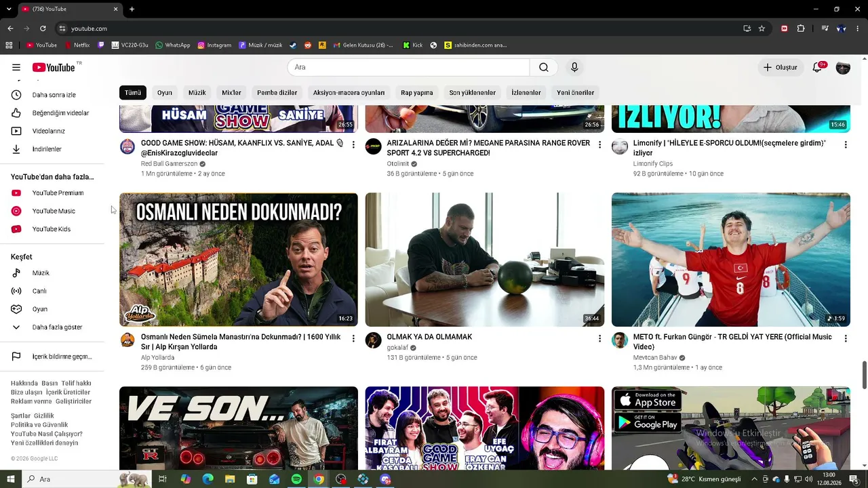This screenshot has width=868, height=488.
Task: Click into the Ara search field
Action: [408, 67]
